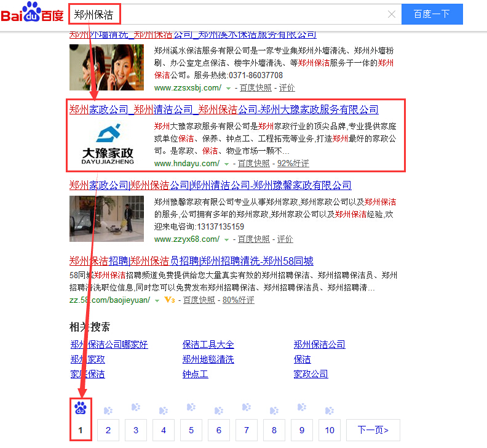Image resolution: width=487 pixels, height=448 pixels.
Task: Open 郑州豫馨家政有限公司 result title
Action: coord(210,185)
